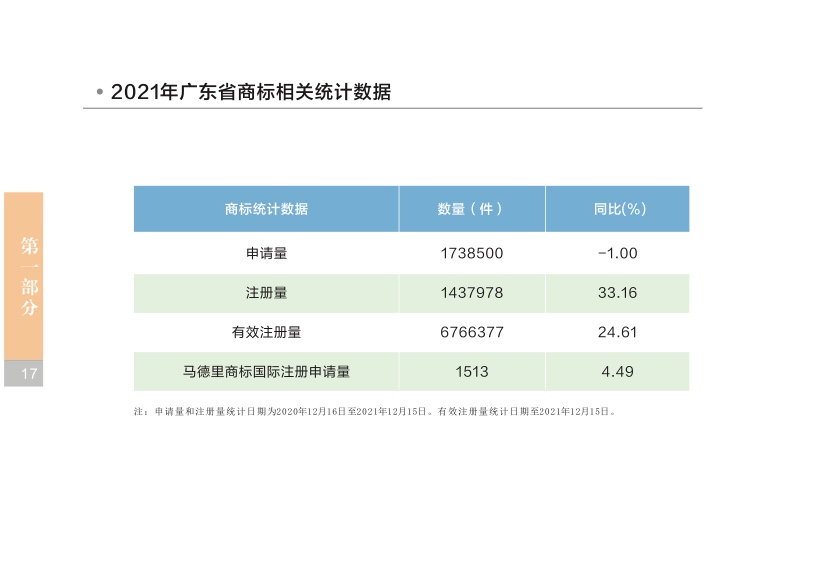The image size is (823, 582).
Task: Click the 注册量 row label
Action: (266, 293)
